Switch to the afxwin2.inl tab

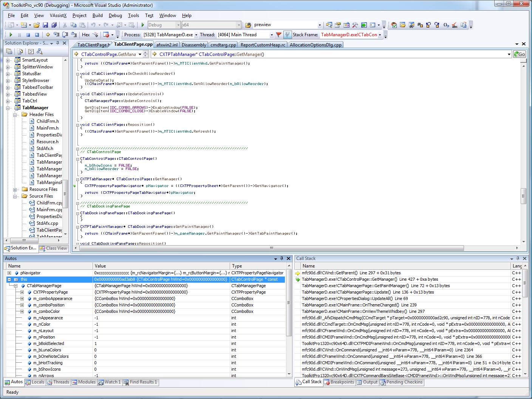[x=167, y=45]
